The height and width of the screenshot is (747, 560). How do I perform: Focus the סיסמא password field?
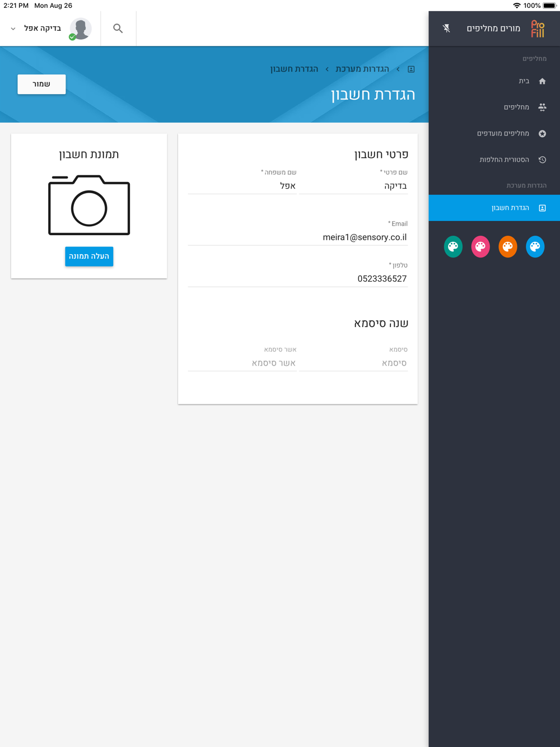353,363
